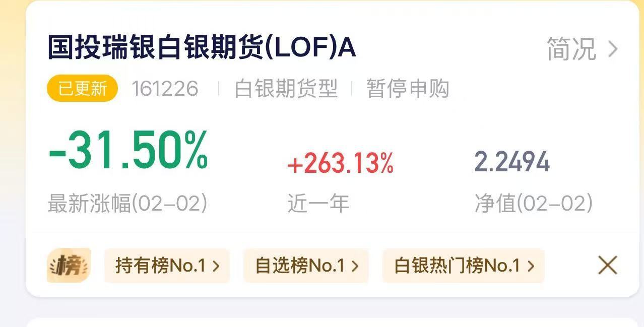This screenshot has height=327, width=644.
Task: Click the chevron arrow next to 简况
Action: [613, 49]
